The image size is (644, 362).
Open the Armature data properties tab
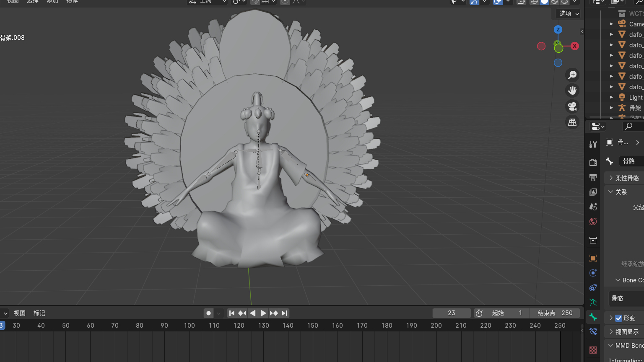coord(593,302)
